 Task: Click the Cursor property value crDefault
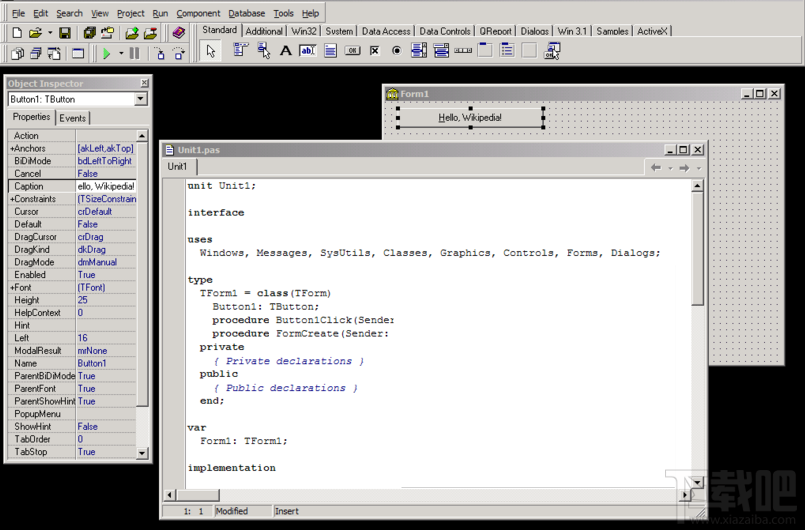[x=106, y=212]
